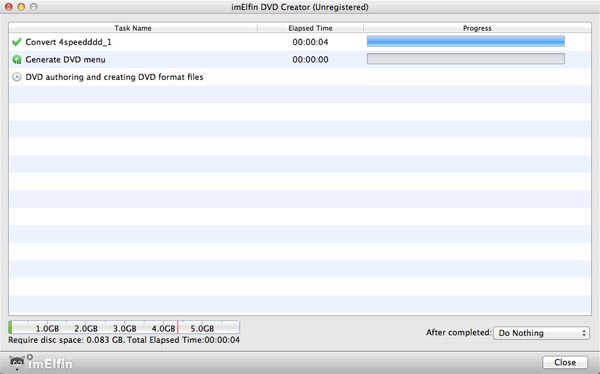
Task: Click the green checkmark beside Convert 4speedddd_1
Action: pos(16,42)
